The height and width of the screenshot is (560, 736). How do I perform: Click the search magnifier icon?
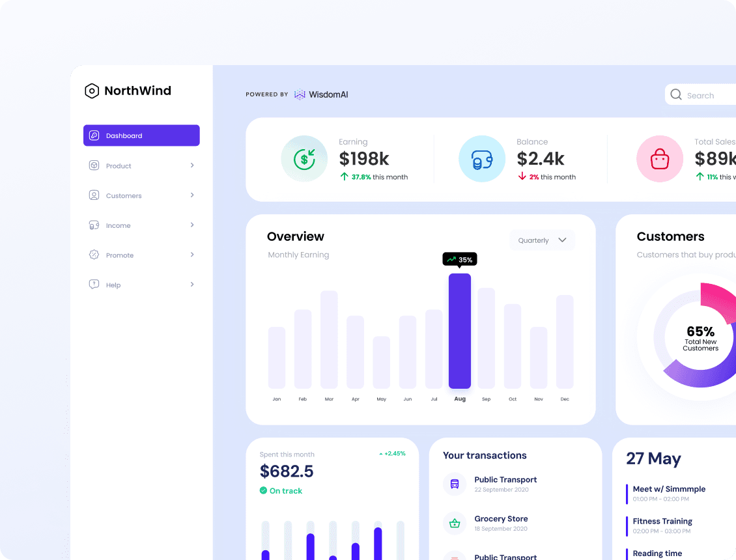click(676, 95)
